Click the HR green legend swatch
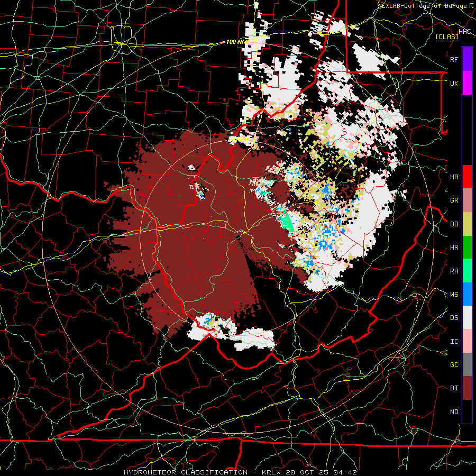This screenshot has width=476, height=476. (x=467, y=248)
